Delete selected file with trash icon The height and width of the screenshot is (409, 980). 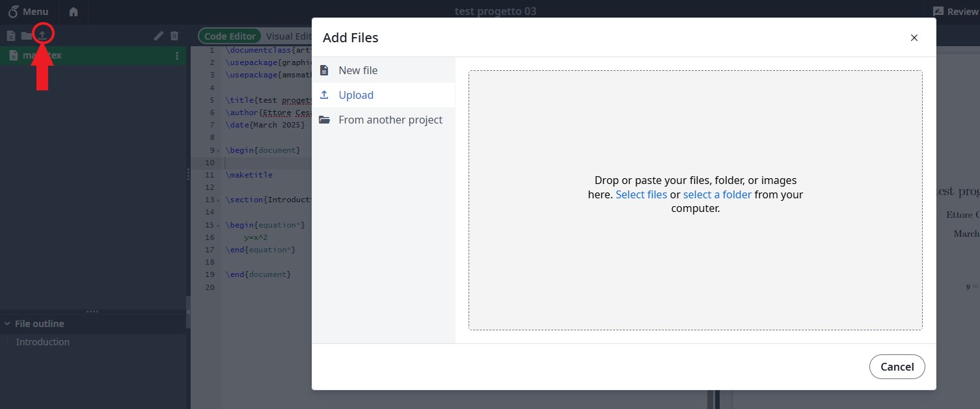[x=174, y=36]
